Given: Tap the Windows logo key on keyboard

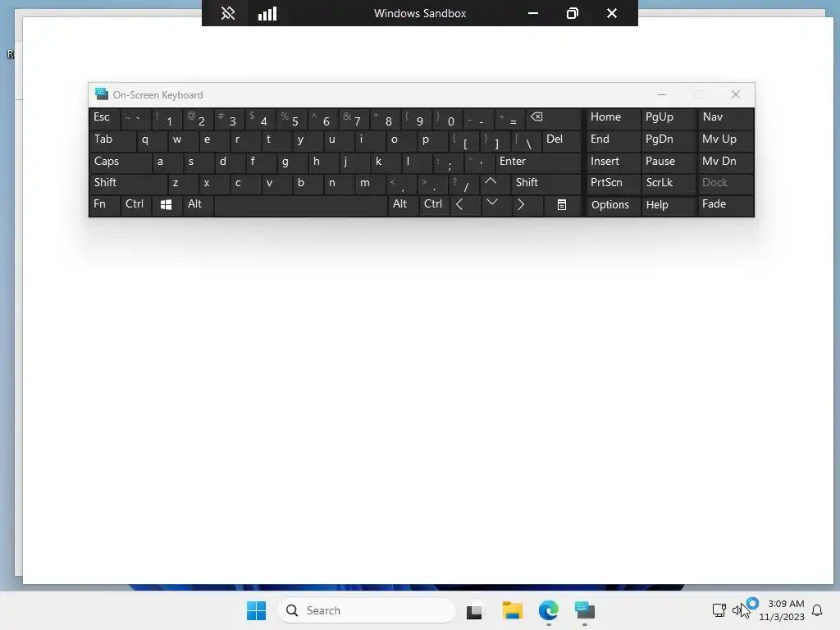Looking at the screenshot, I should [166, 204].
